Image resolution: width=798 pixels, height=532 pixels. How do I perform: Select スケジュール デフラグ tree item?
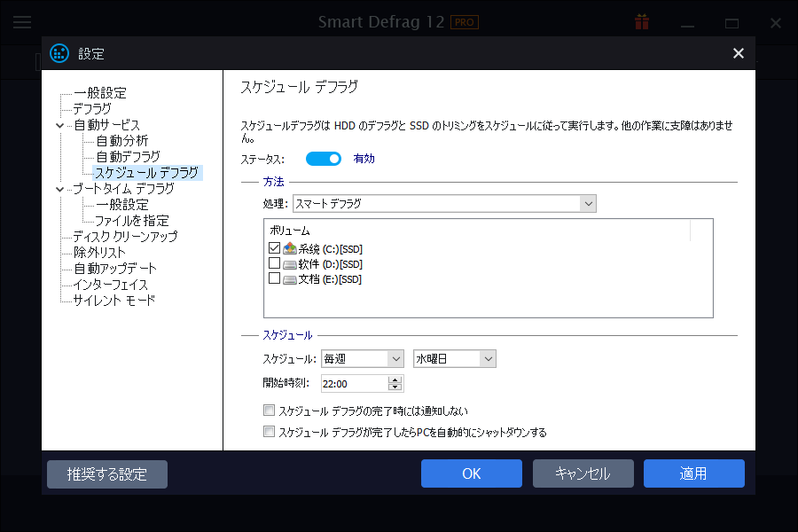[147, 173]
